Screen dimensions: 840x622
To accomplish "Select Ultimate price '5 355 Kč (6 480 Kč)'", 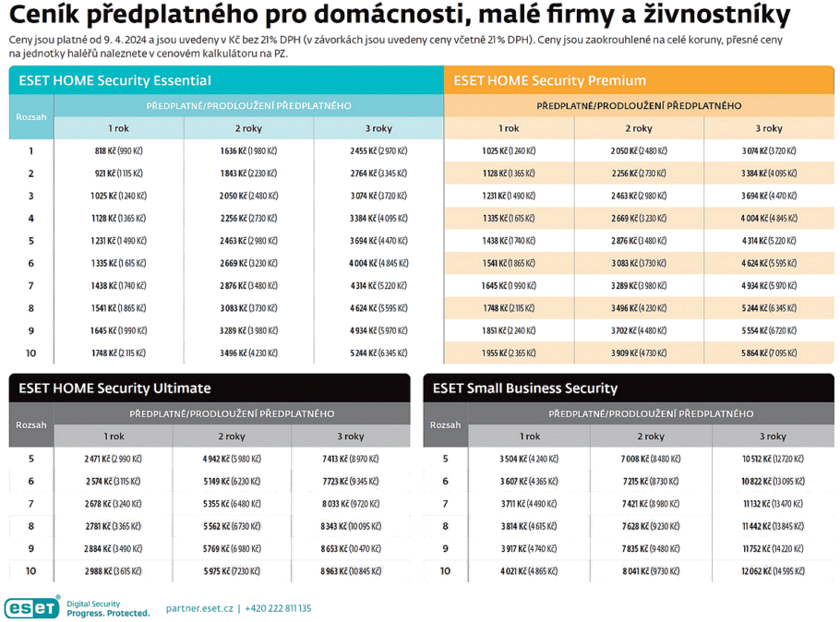I will [x=232, y=504].
